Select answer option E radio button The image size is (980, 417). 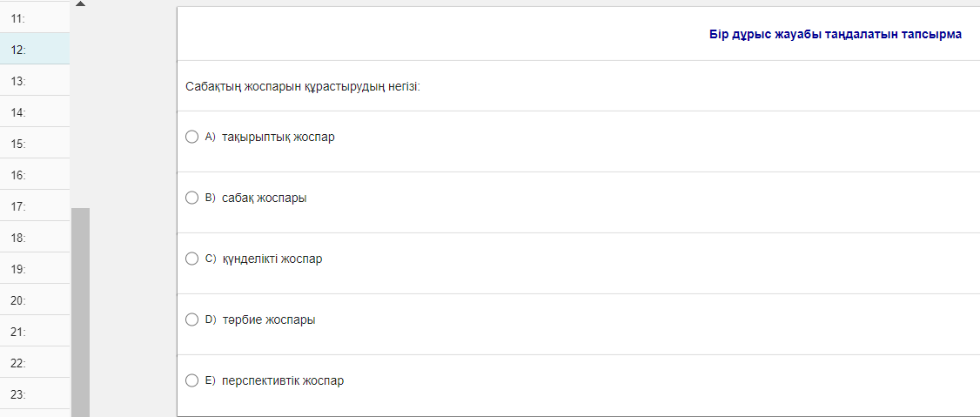coord(192,380)
